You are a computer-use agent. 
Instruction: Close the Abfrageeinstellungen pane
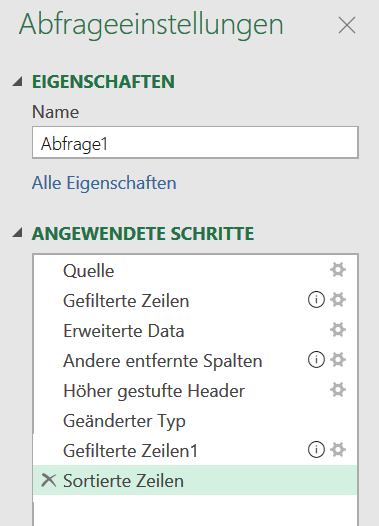click(347, 25)
